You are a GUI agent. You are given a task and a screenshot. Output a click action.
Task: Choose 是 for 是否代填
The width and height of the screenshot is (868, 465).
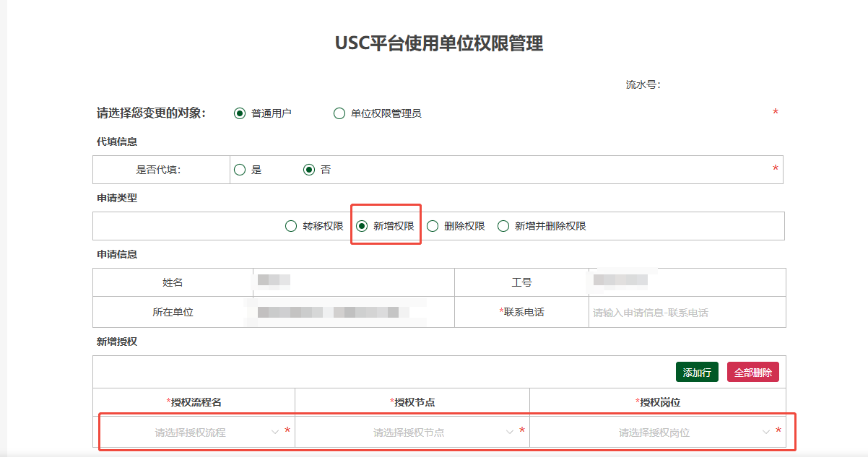click(240, 170)
